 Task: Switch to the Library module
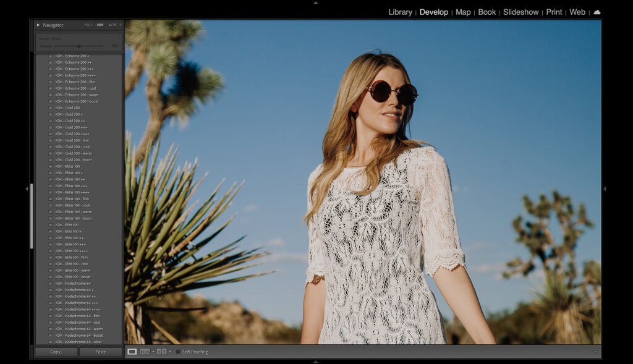tap(400, 12)
